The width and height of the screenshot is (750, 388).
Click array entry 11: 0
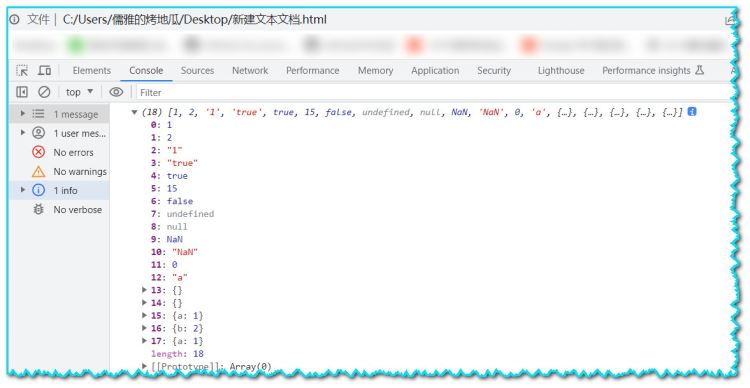pyautogui.click(x=164, y=264)
